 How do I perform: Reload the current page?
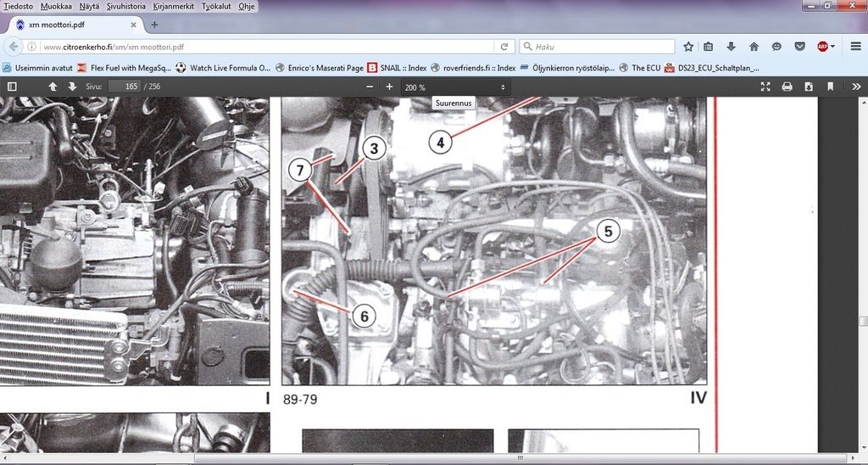click(504, 48)
